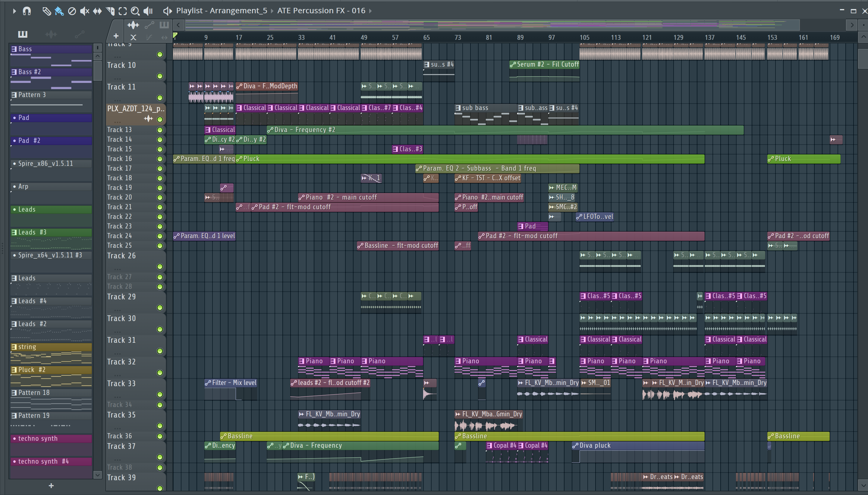
Task: Open the ATE Percussion FX - 016 selector
Action: [321, 11]
